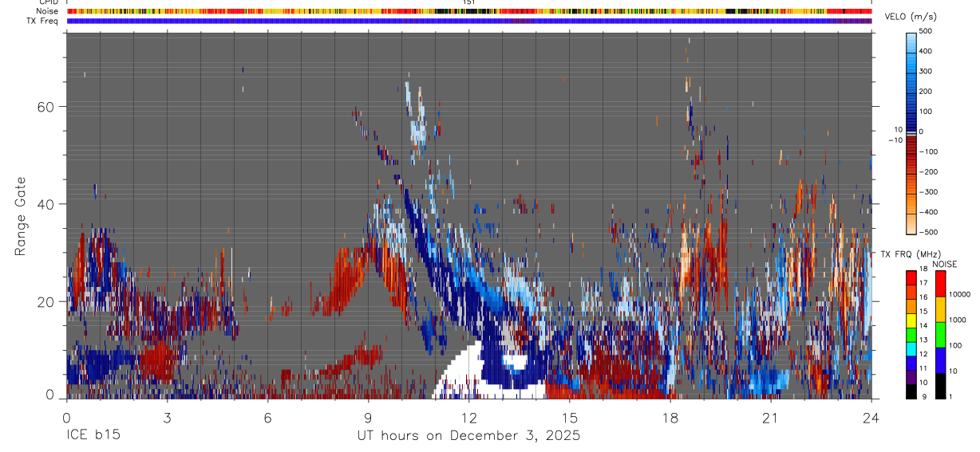The width and height of the screenshot is (980, 452).
Task: Click the white echo patch near hour 12
Action: pyautogui.click(x=463, y=371)
